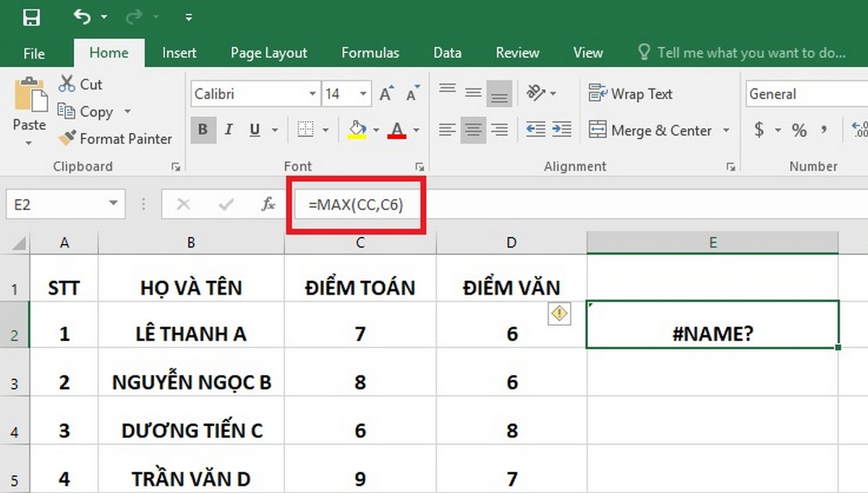
Task: Open the Insert ribbon tab
Action: pyautogui.click(x=179, y=52)
